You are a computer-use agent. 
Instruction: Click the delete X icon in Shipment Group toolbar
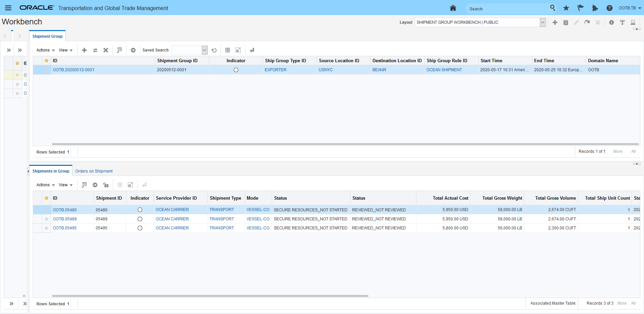106,50
